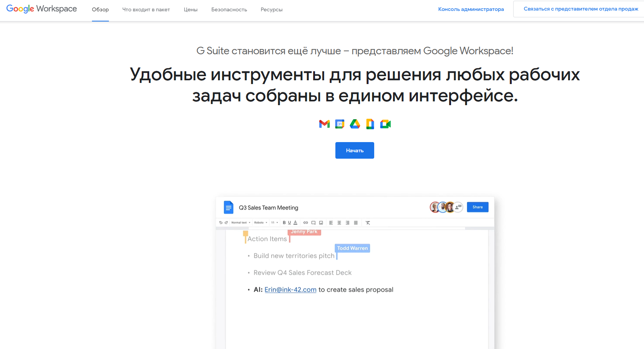This screenshot has width=644, height=349.
Task: Click the Удобные инструменты main headline
Action: pos(355,85)
